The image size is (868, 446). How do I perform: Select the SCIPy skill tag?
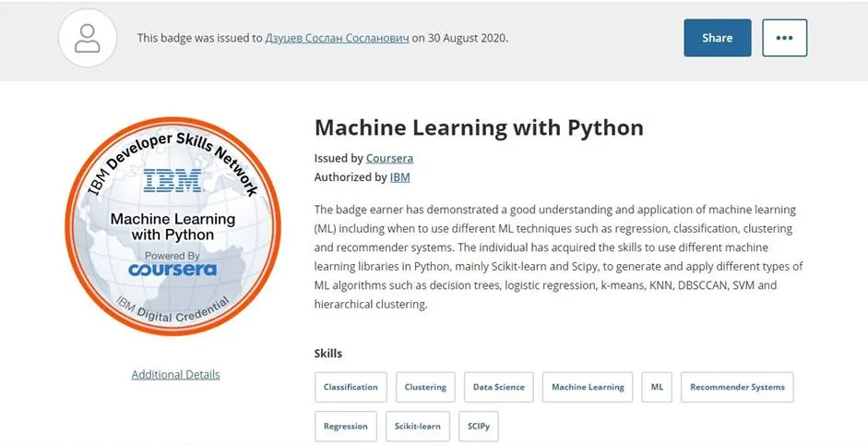[479, 426]
